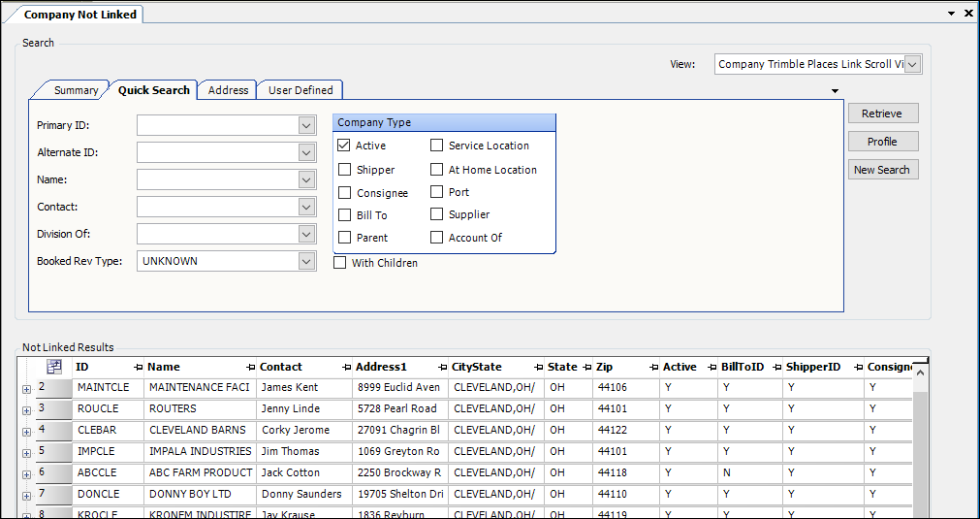The height and width of the screenshot is (519, 980).
Task: Switch to the Address tab
Action: click(228, 90)
